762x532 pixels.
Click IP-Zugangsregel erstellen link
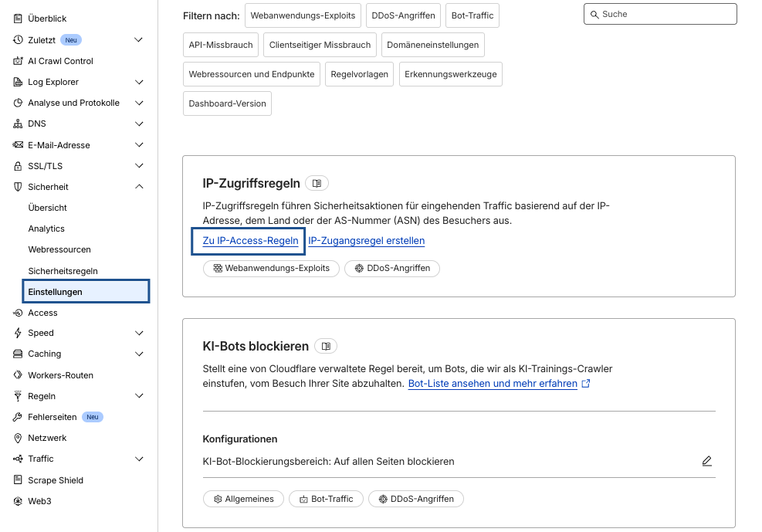(x=367, y=240)
